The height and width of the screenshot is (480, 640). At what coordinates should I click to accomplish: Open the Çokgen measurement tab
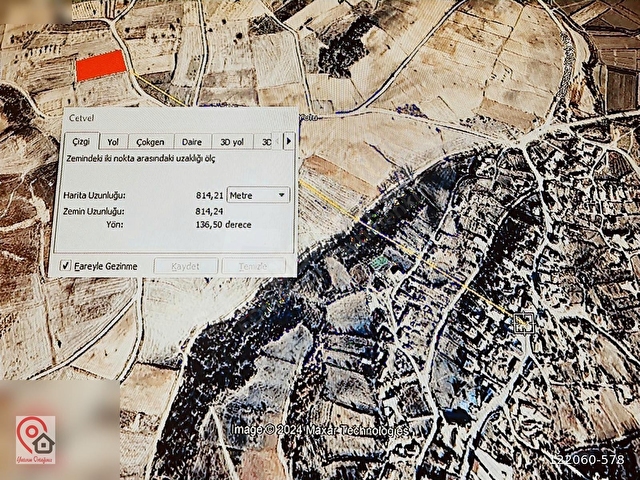point(151,142)
